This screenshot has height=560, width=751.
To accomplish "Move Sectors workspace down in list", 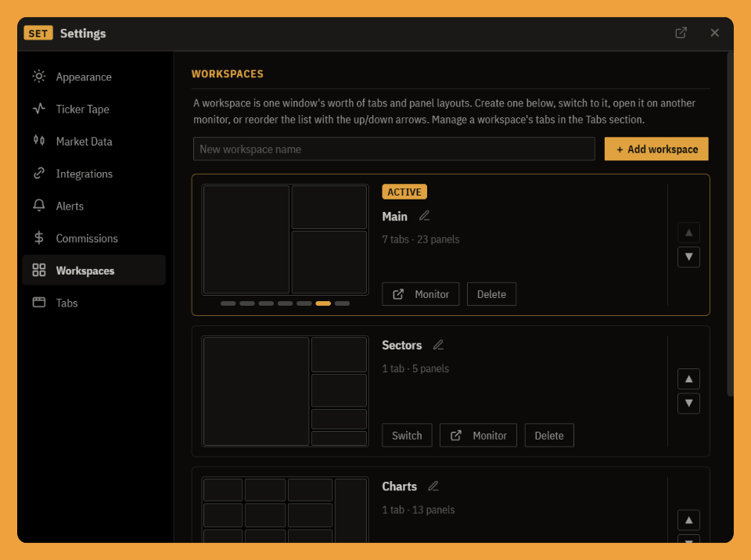I will [688, 404].
